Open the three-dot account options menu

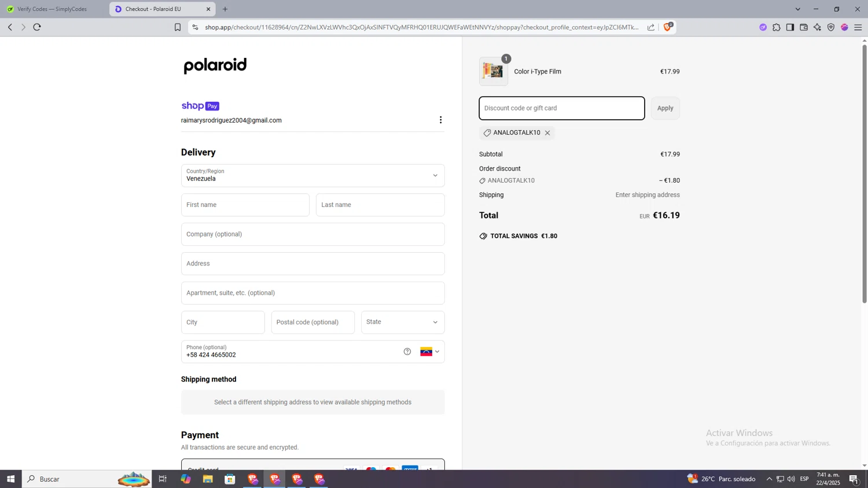440,120
